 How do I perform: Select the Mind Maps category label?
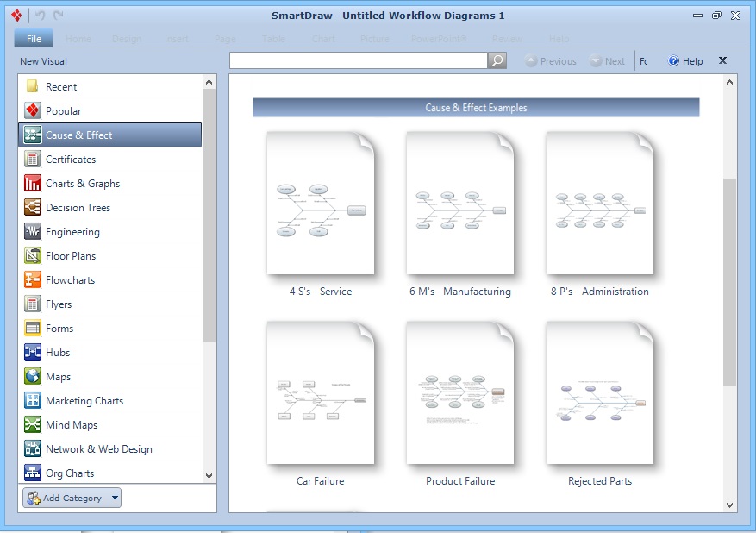point(72,425)
